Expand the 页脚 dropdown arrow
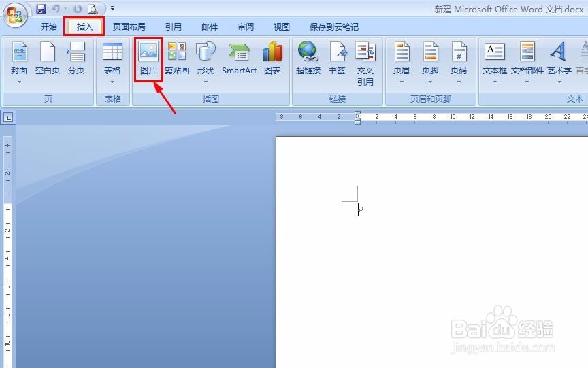The height and width of the screenshot is (368, 588). pyautogui.click(x=430, y=82)
